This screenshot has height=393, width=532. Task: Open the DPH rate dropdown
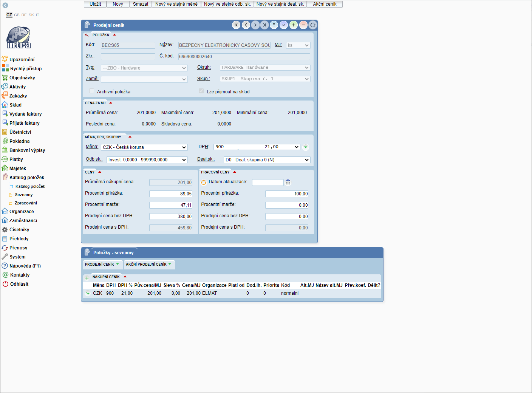(x=257, y=147)
